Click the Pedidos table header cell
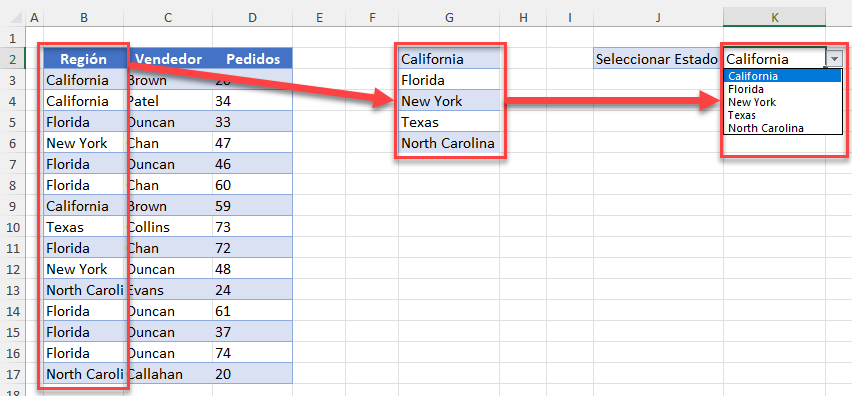 pyautogui.click(x=252, y=59)
